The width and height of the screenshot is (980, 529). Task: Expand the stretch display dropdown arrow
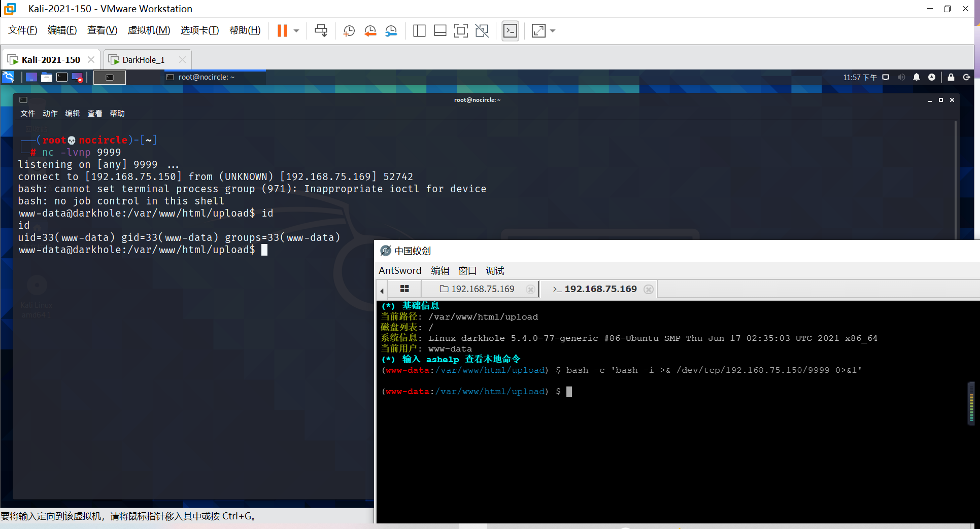click(x=553, y=31)
